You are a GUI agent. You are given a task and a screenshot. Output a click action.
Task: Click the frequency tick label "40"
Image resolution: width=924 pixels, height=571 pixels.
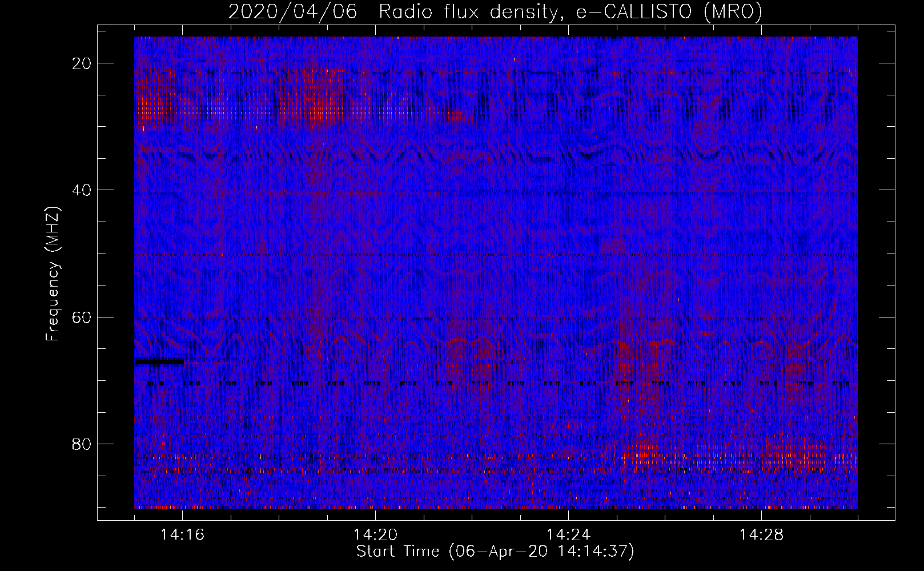[82, 190]
